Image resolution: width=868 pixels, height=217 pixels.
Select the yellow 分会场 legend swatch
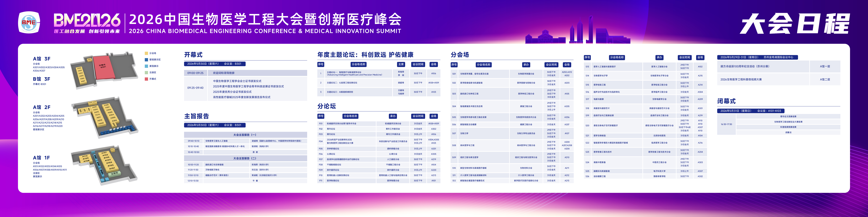click(x=146, y=53)
